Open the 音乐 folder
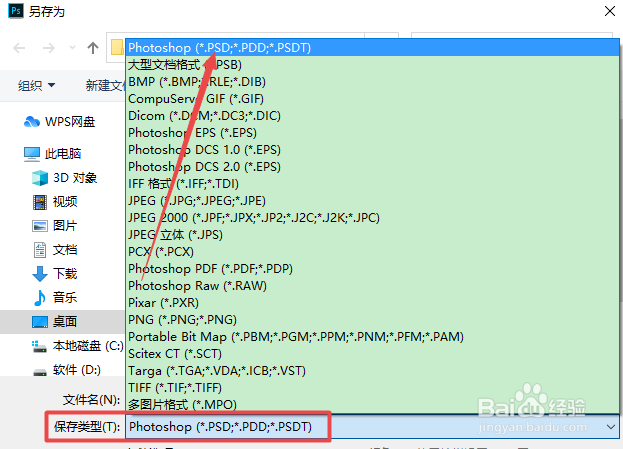The height and width of the screenshot is (449, 623). coord(55,297)
